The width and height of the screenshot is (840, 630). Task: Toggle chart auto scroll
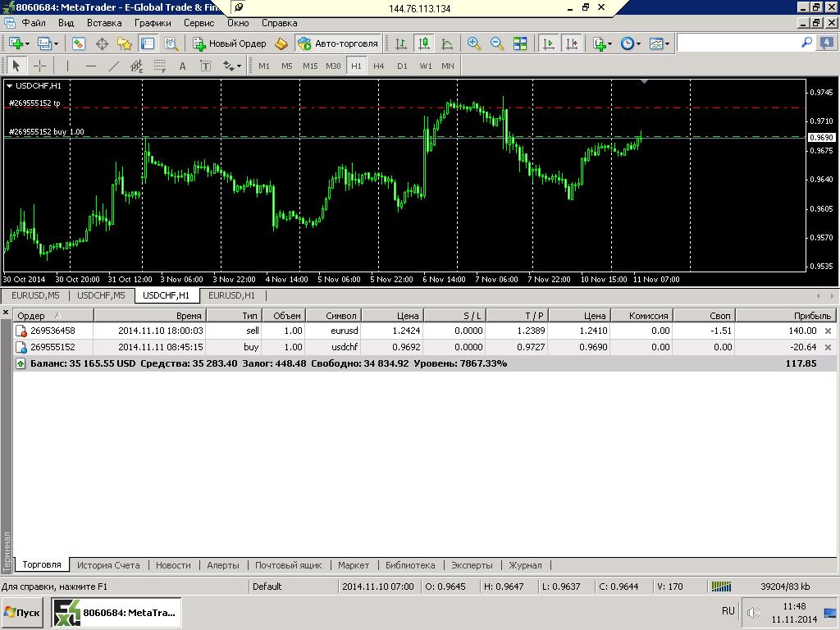(549, 43)
